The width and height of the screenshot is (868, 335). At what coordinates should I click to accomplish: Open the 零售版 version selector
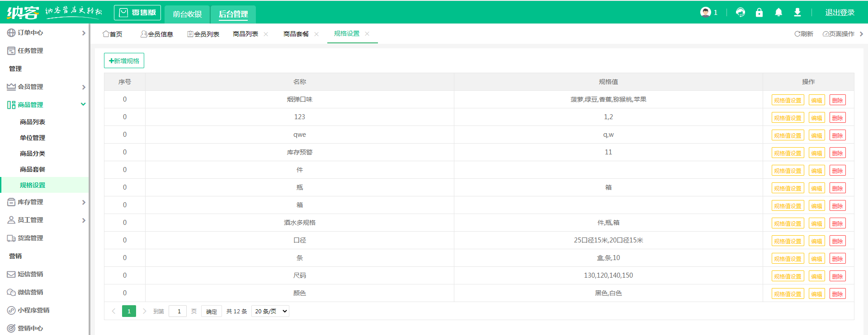pyautogui.click(x=137, y=13)
